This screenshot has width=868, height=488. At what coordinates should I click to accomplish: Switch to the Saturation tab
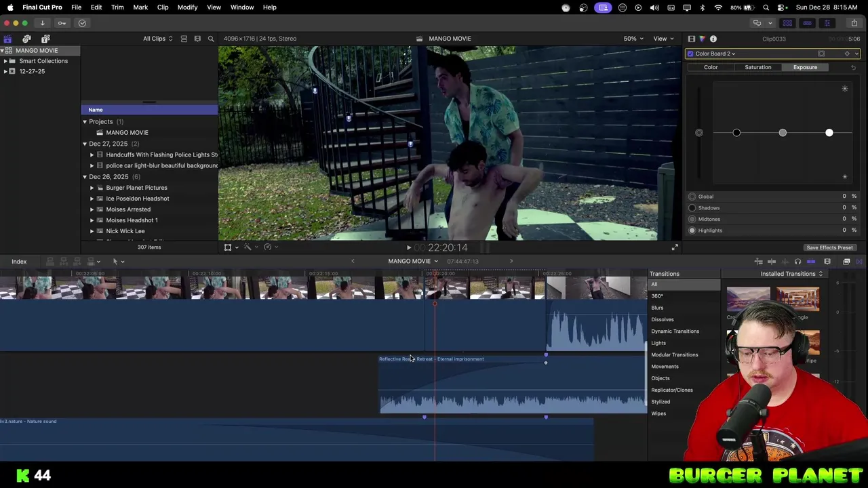(757, 67)
